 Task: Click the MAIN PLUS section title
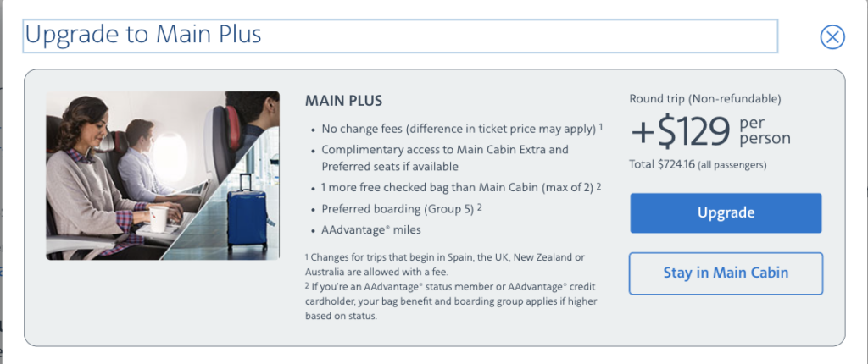tap(343, 102)
